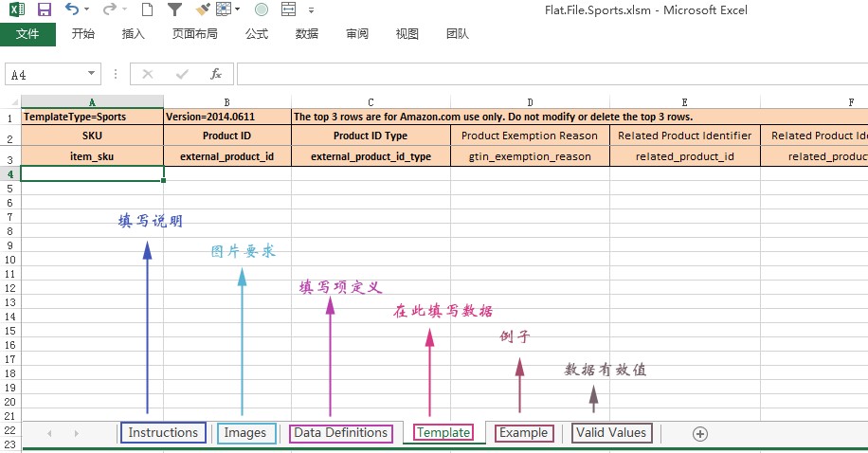Click the Excel logo icon in title bar
The image size is (868, 453).
pos(17,10)
